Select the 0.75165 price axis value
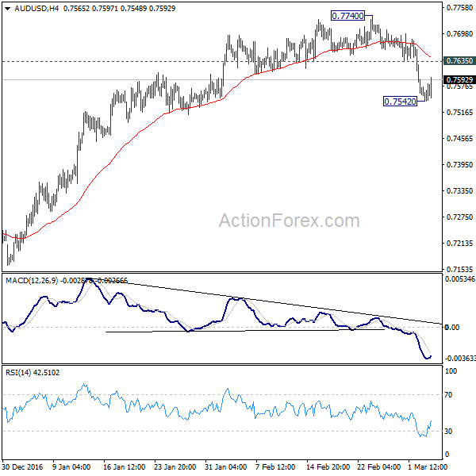 (x=459, y=113)
